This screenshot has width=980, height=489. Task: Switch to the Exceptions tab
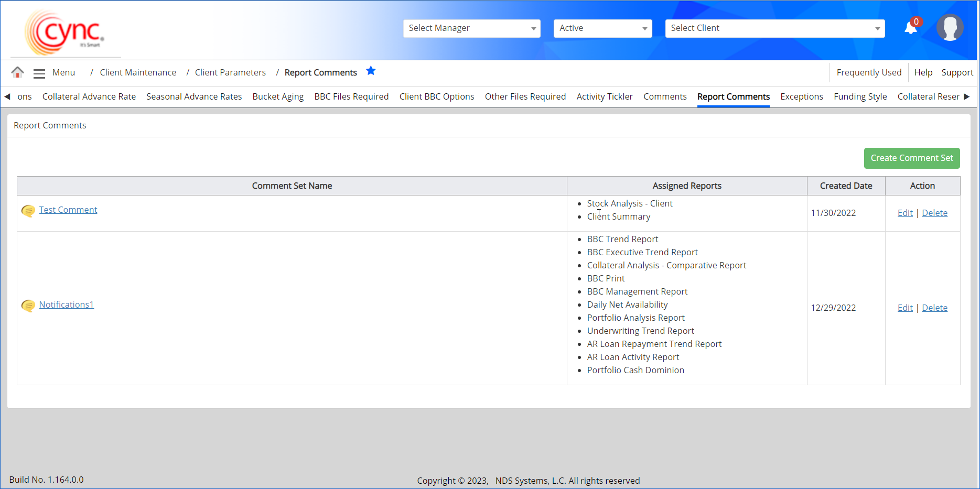pos(801,96)
